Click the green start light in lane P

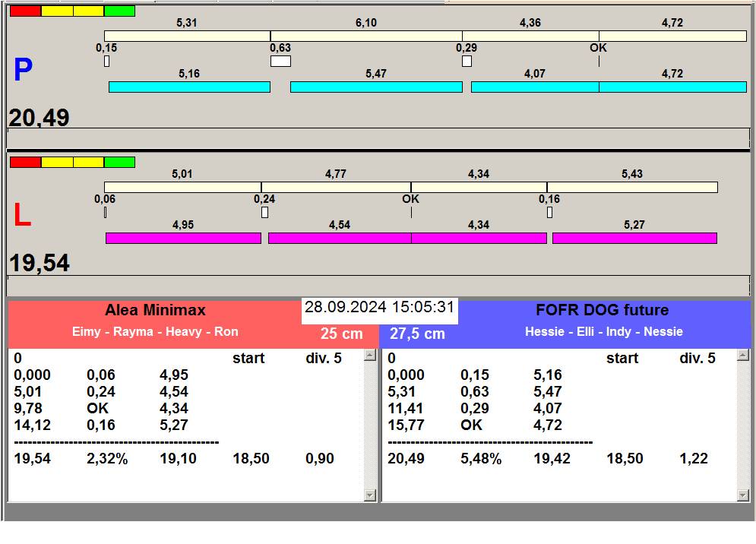(119, 11)
